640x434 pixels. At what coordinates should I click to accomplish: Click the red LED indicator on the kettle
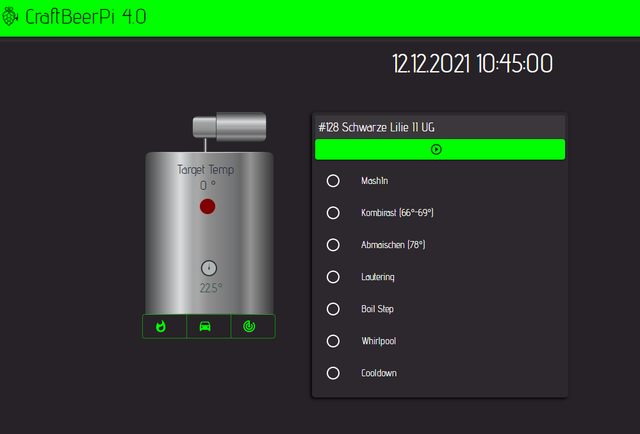pos(207,207)
